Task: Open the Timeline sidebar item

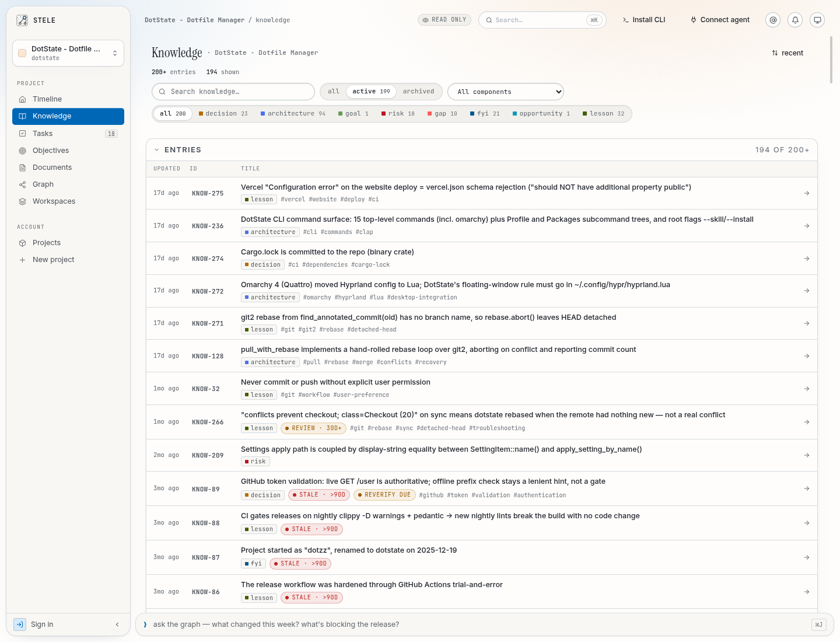Action: pyautogui.click(x=68, y=99)
